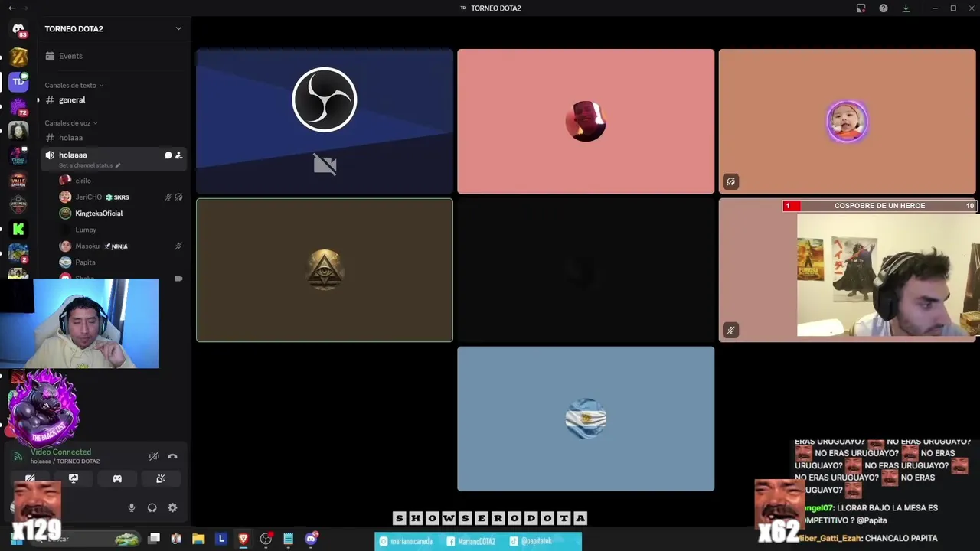Image resolution: width=980 pixels, height=551 pixels.
Task: Open Windows Start button
Action: tap(17, 540)
